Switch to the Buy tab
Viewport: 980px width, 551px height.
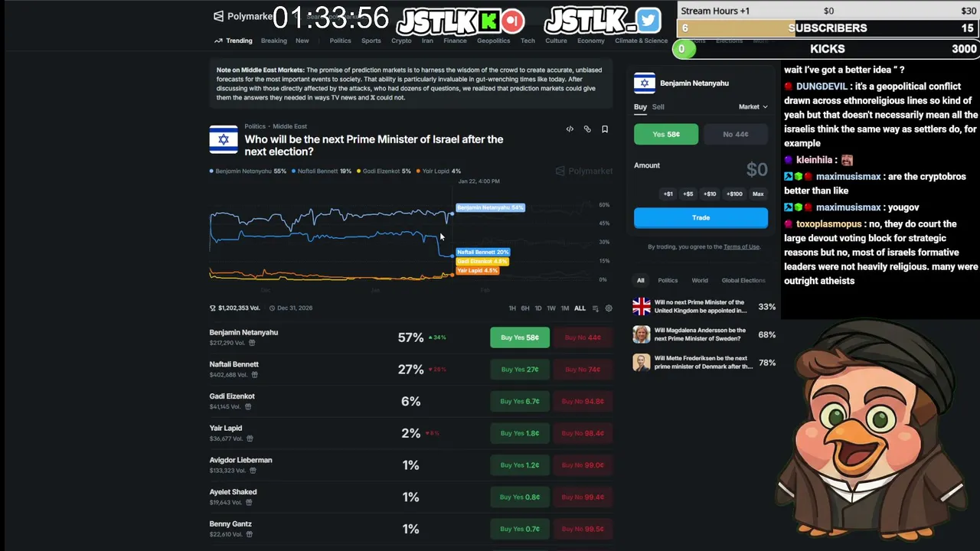click(x=640, y=107)
